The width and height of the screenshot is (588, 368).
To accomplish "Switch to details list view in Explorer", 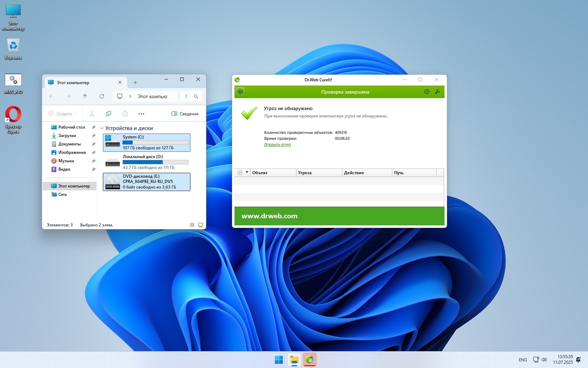I will tap(192, 225).
